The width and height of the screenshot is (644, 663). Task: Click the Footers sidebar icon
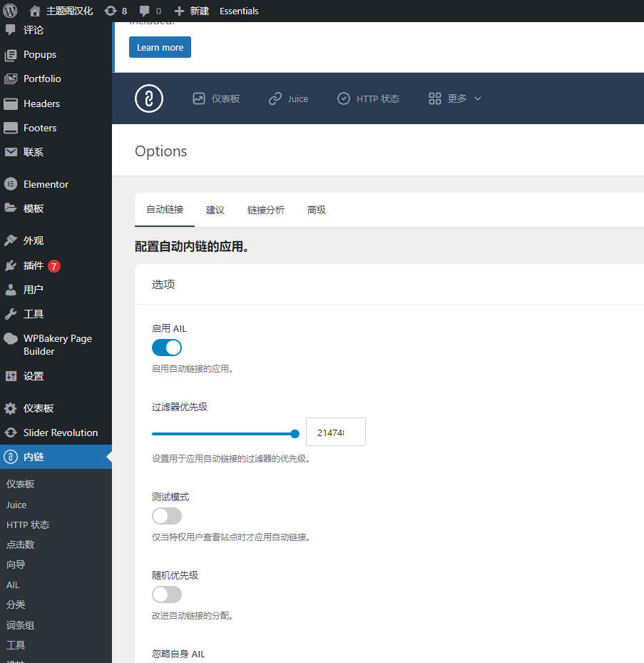point(11,128)
